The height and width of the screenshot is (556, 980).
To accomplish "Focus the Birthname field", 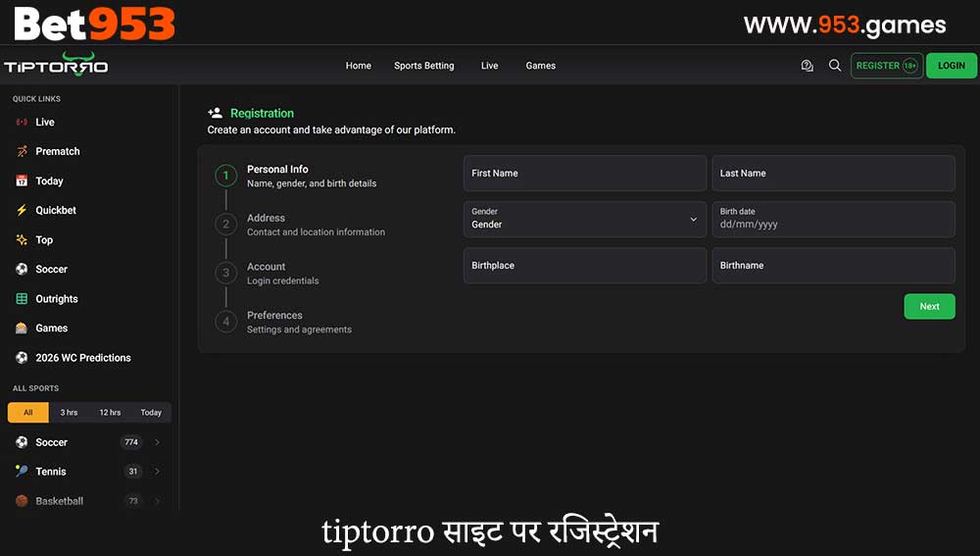I will pos(833,265).
